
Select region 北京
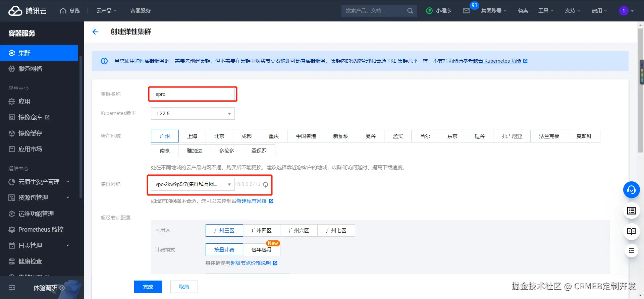[x=219, y=136]
